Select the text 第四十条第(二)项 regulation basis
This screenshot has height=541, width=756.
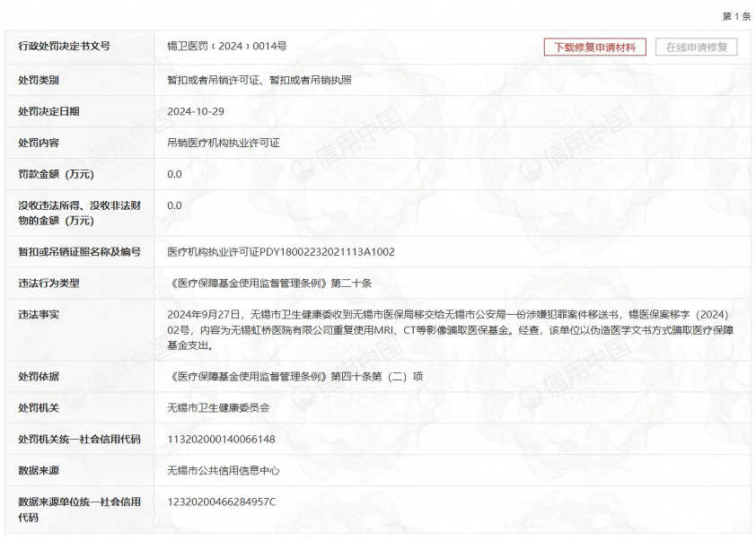[377, 376]
